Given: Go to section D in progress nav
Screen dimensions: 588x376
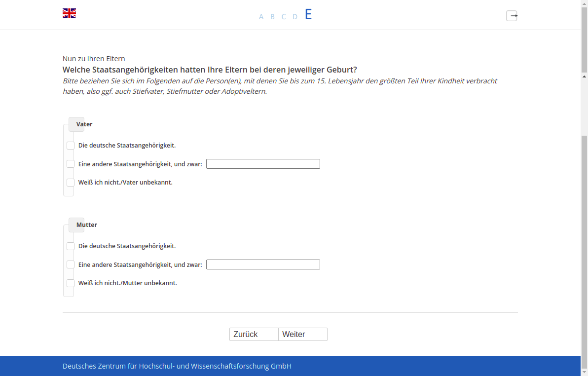Looking at the screenshot, I should click(x=295, y=17).
